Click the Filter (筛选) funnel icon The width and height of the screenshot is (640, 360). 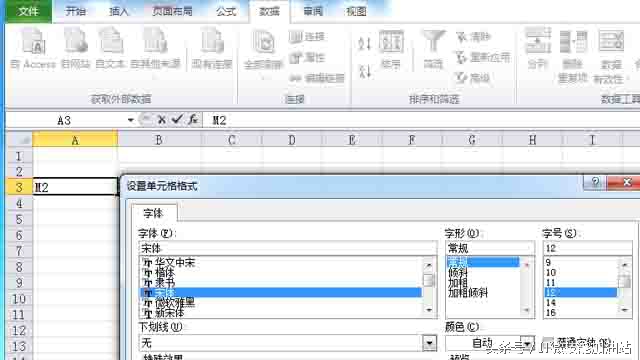point(433,42)
